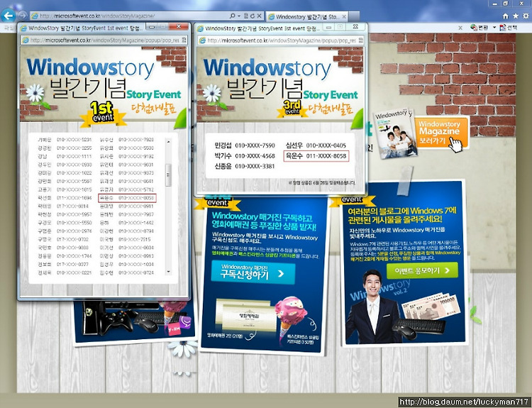Image resolution: width=532 pixels, height=408 pixels.
Task: Click the green 이벤트 응모하기 button
Action: pos(422,270)
